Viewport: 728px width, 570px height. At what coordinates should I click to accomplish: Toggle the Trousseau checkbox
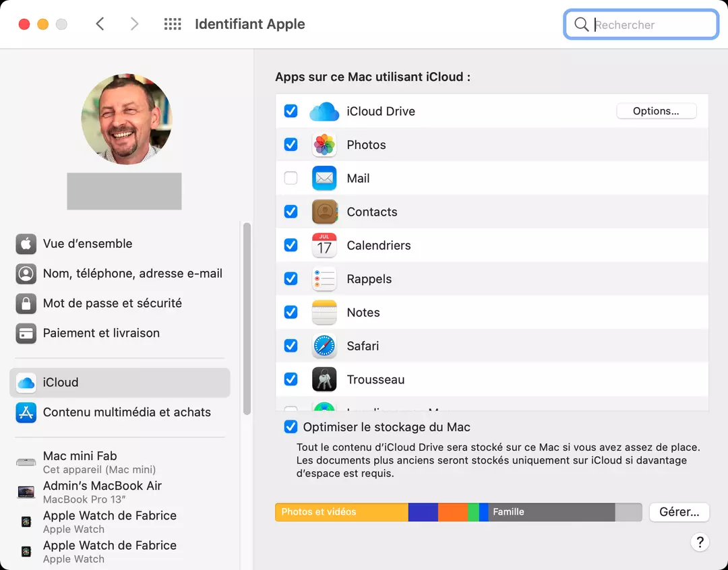(x=291, y=379)
